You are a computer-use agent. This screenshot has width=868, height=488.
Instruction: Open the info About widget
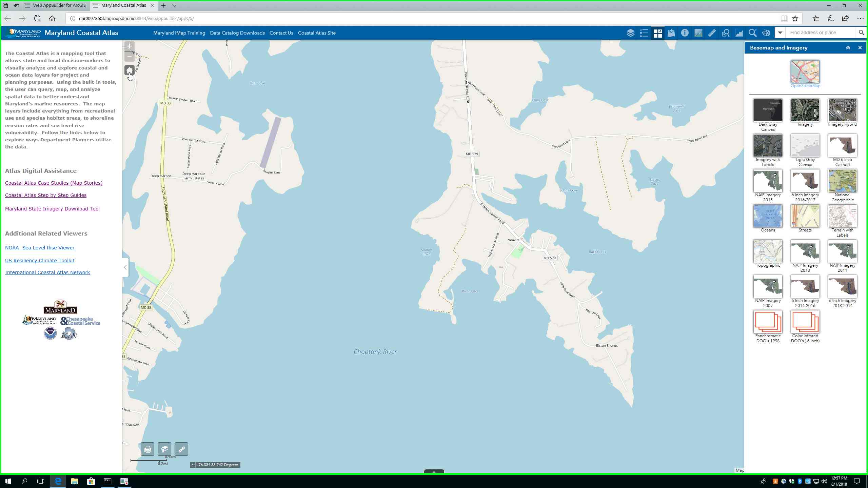(x=685, y=33)
